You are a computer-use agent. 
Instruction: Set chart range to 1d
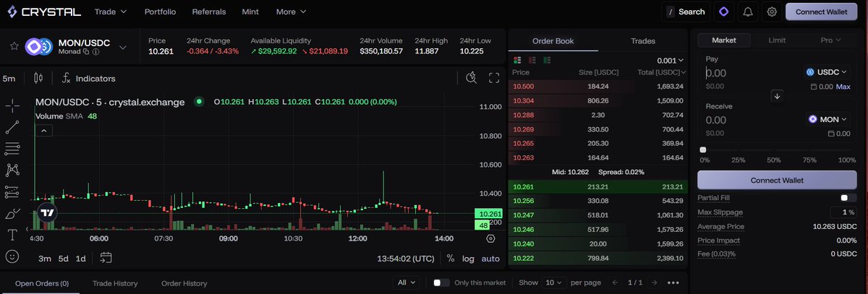(x=81, y=259)
